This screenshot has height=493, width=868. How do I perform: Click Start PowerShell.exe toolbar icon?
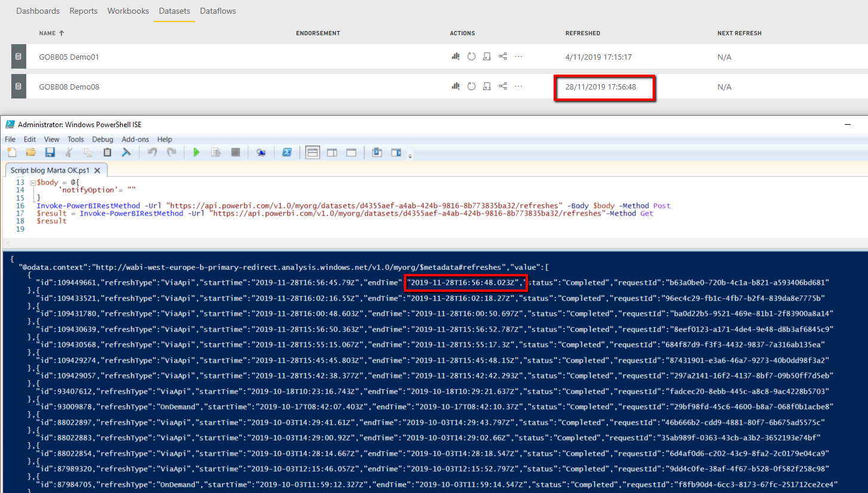287,153
